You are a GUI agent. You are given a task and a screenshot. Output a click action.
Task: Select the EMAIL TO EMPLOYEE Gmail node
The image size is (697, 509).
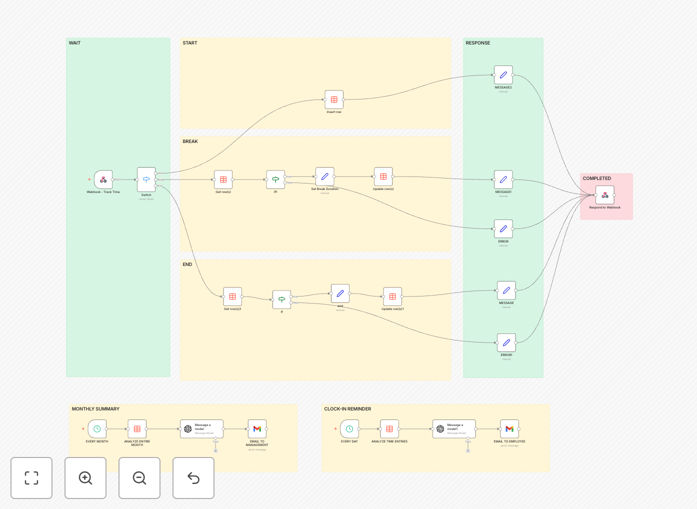pos(509,429)
